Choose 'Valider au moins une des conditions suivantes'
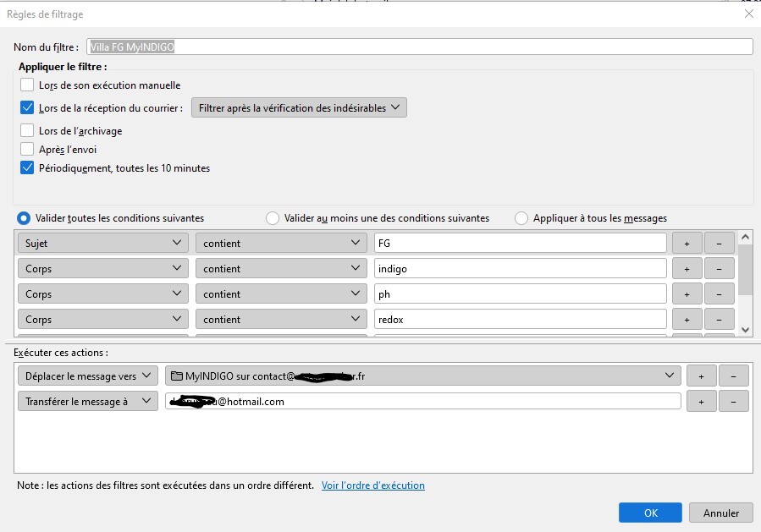The image size is (761, 532). [x=273, y=218]
